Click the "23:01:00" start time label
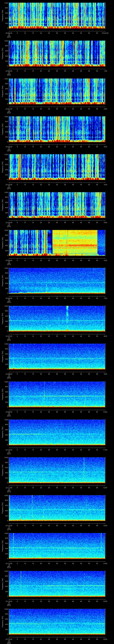Screen dimensions: 114x644 tap(9, 109)
